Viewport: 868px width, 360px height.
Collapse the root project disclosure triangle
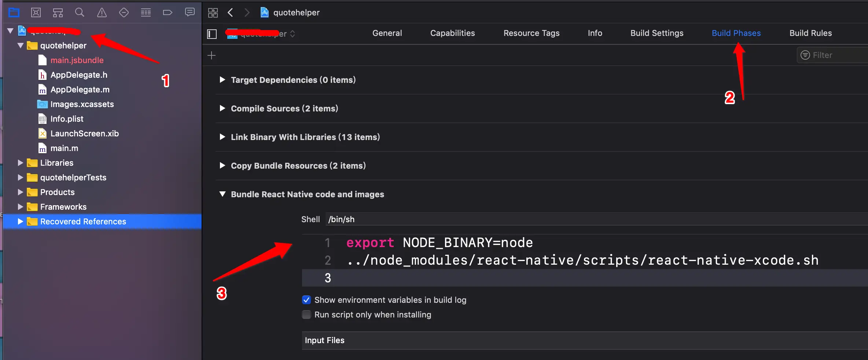(10, 31)
